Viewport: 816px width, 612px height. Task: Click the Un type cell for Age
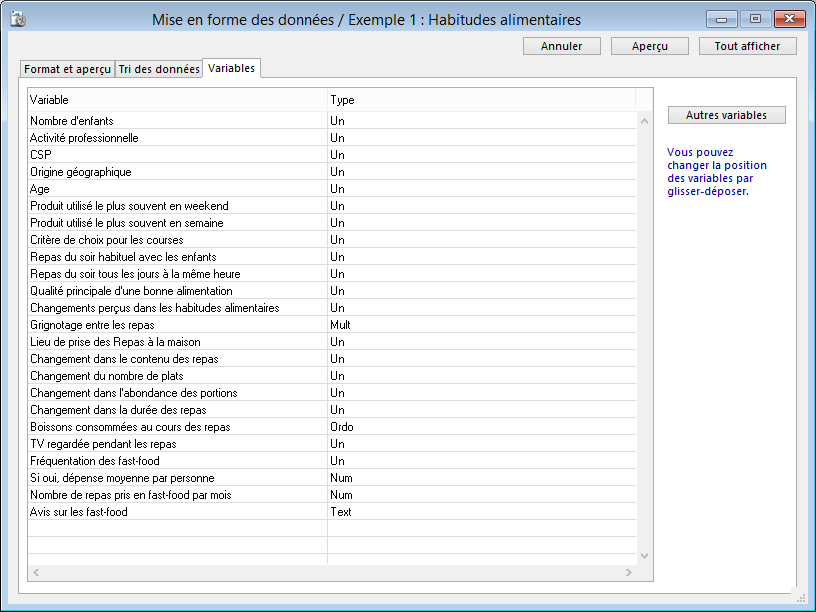pyautogui.click(x=482, y=189)
